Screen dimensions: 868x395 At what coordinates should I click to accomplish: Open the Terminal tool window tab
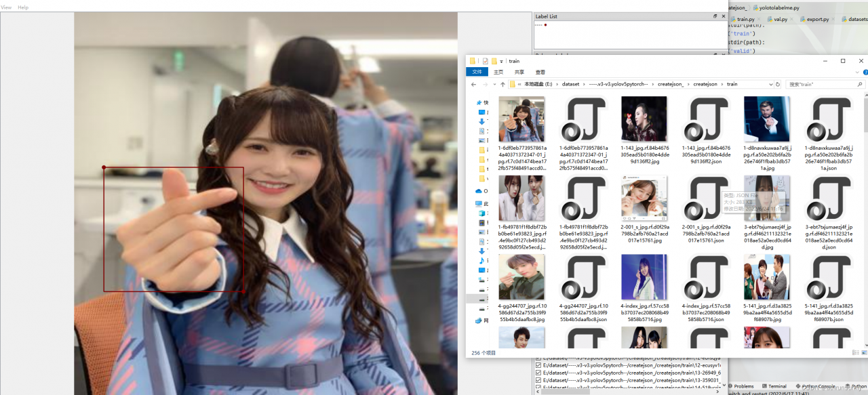774,386
